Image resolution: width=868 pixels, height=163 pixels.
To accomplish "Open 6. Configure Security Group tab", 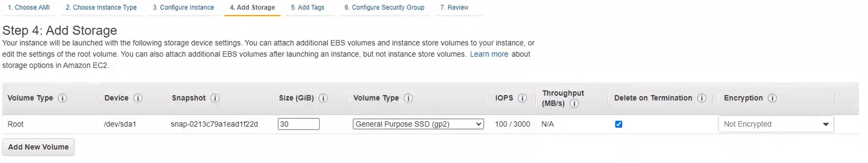I will point(384,8).
